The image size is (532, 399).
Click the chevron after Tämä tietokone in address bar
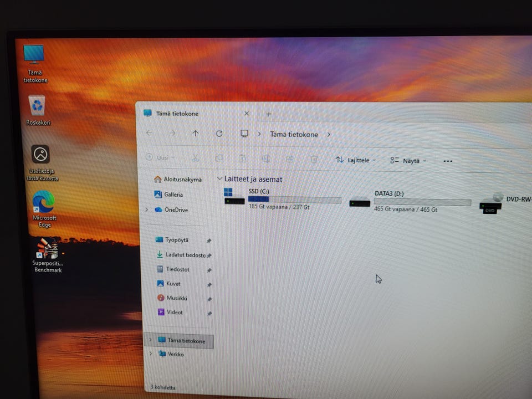(x=329, y=135)
